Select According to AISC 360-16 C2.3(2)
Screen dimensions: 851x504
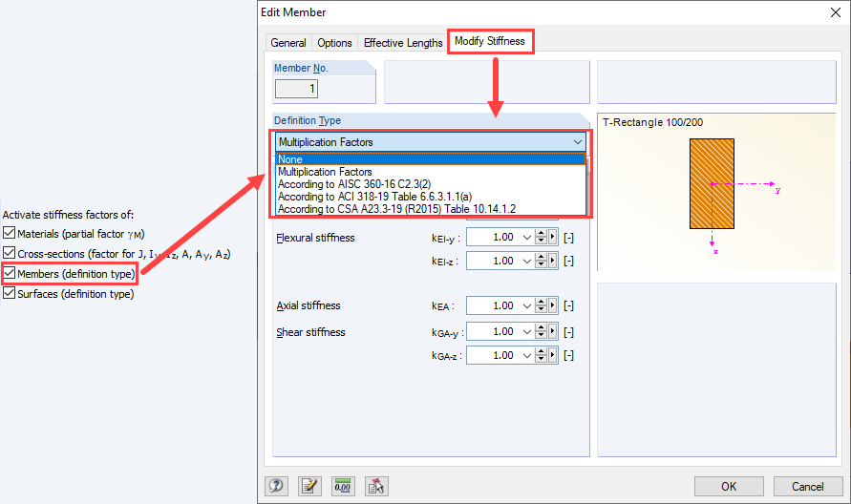click(x=431, y=184)
